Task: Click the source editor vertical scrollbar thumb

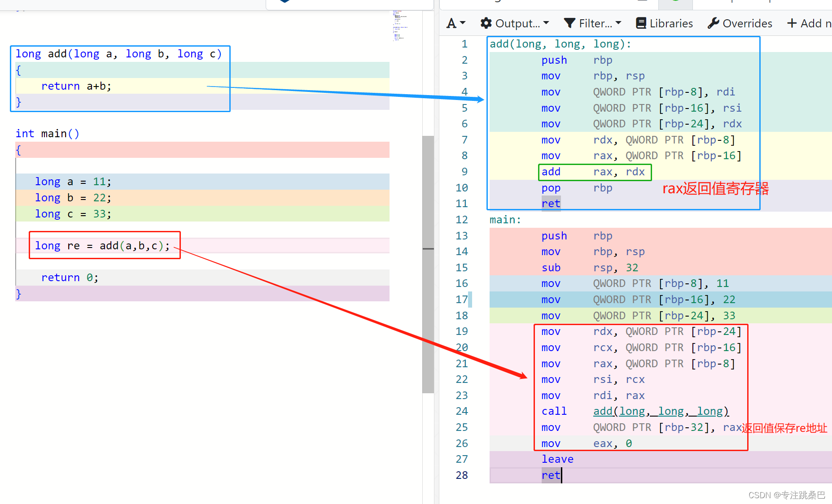Action: [428, 265]
